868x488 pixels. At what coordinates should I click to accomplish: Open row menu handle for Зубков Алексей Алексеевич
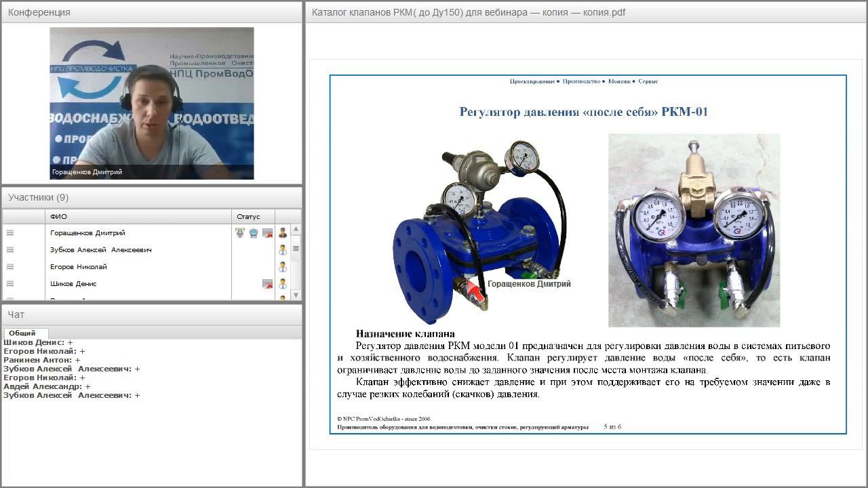point(10,249)
